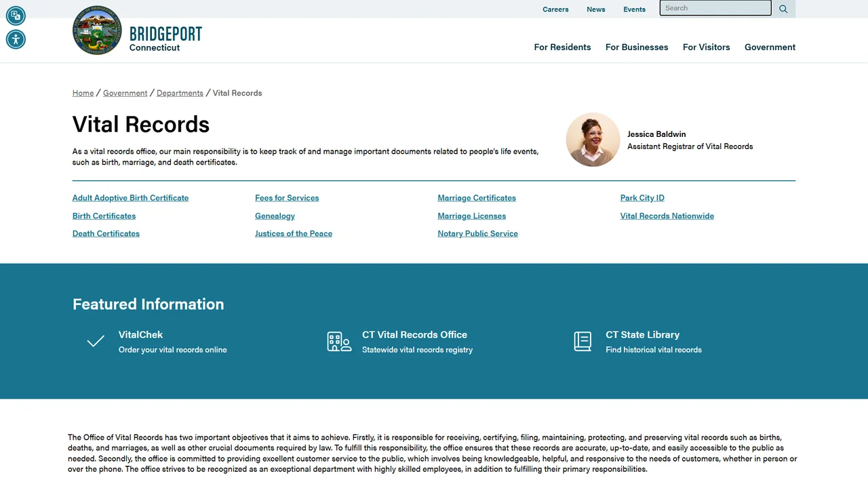868x488 pixels.
Task: Open the News link
Action: [596, 9]
